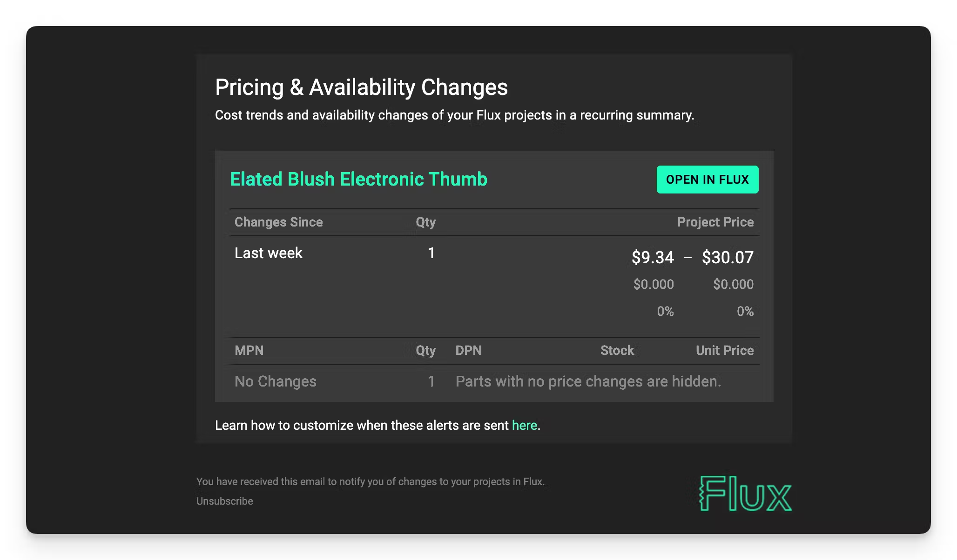Click the Unsubscribe link

click(225, 501)
